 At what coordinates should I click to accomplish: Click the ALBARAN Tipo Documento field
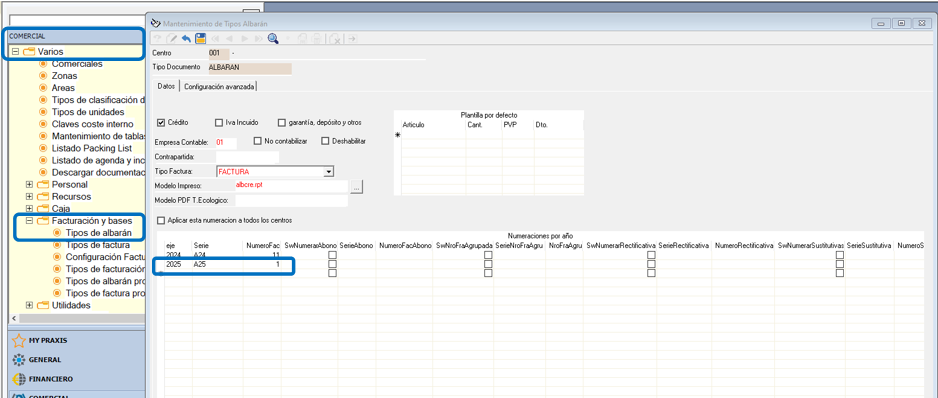pyautogui.click(x=249, y=68)
